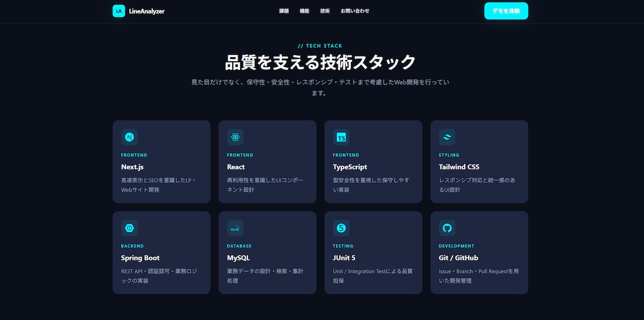Click the Next.js card icon

pyautogui.click(x=129, y=137)
